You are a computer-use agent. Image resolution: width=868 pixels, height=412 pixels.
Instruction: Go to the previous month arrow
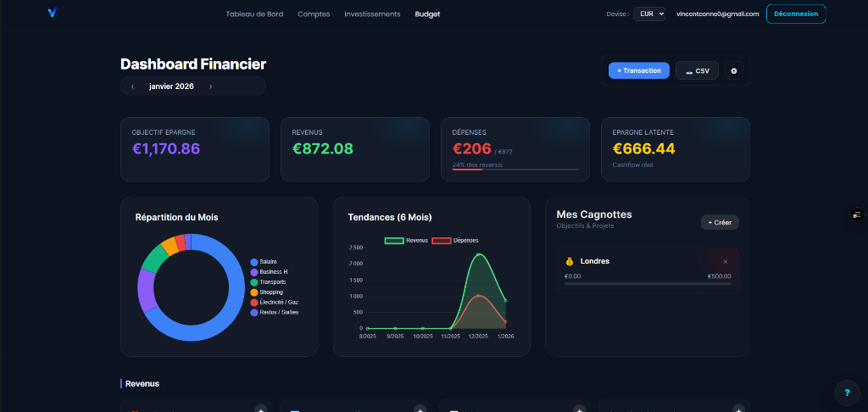[x=132, y=86]
